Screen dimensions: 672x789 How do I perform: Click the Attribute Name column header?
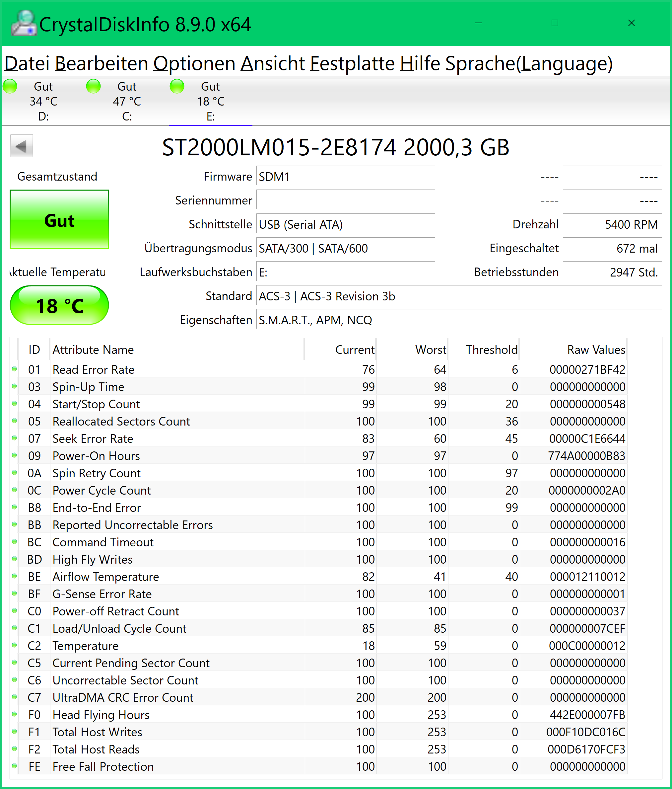177,349
